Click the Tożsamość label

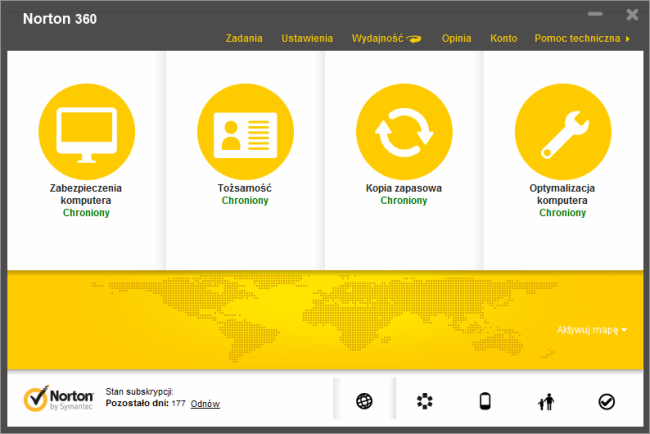pyautogui.click(x=245, y=188)
